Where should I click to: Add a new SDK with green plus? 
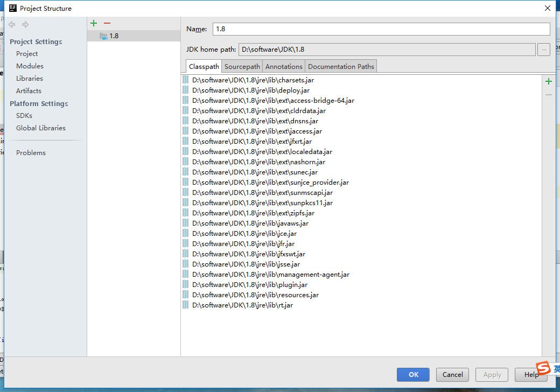94,23
